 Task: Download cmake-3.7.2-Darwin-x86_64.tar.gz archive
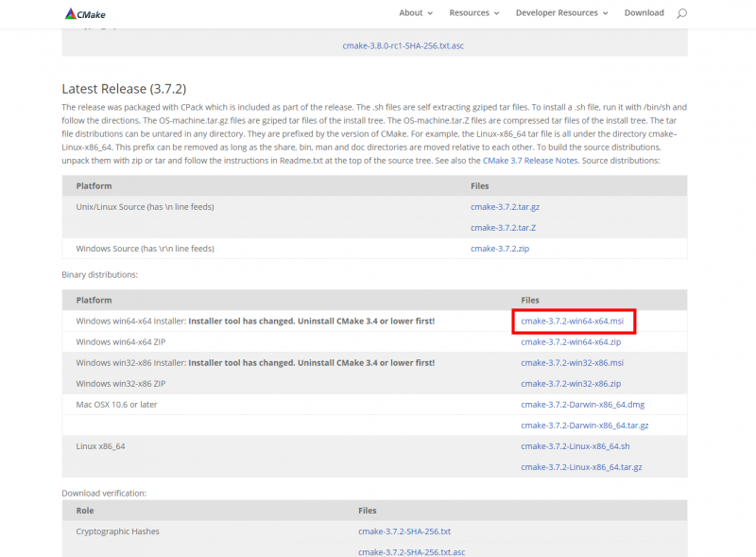coord(584,425)
